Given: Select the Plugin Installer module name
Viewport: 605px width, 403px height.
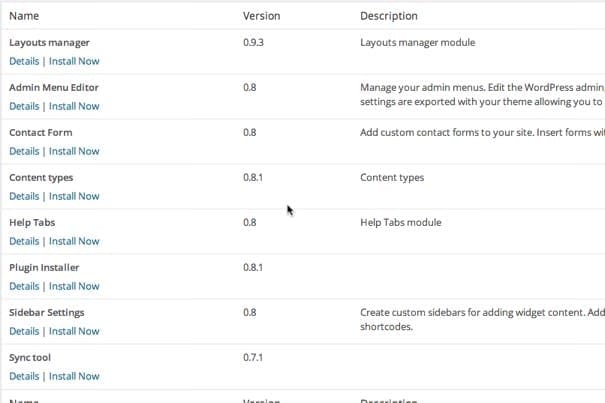Looking at the screenshot, I should 44,268.
